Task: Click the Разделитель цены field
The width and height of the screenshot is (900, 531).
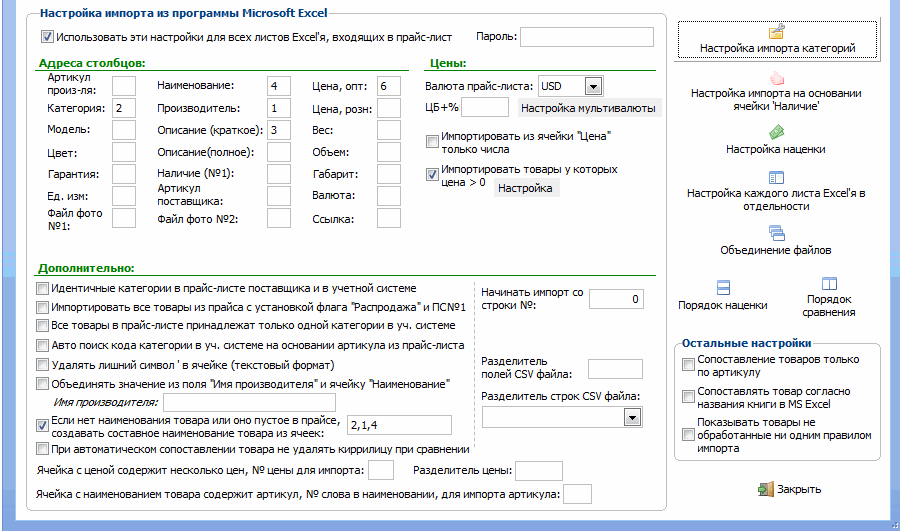Action: [x=539, y=471]
